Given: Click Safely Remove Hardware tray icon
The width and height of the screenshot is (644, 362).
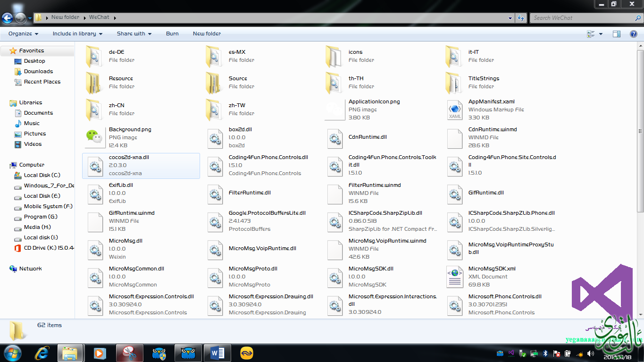Looking at the screenshot, I should coord(523,353).
